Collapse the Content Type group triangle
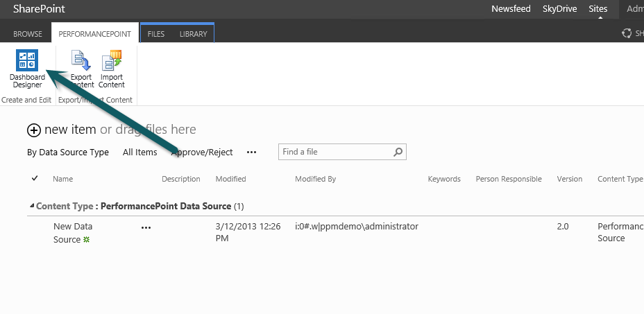Screen dimensions: 644x314 pos(32,206)
